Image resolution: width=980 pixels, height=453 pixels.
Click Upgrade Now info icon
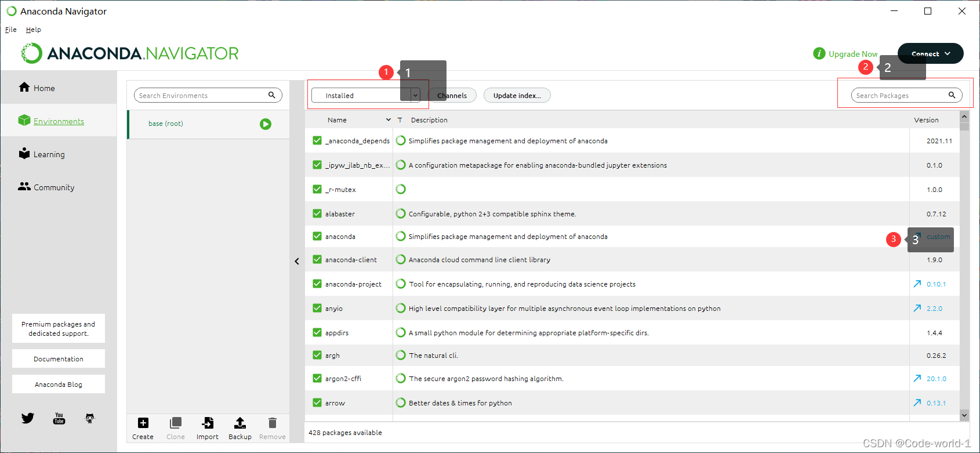(x=819, y=53)
